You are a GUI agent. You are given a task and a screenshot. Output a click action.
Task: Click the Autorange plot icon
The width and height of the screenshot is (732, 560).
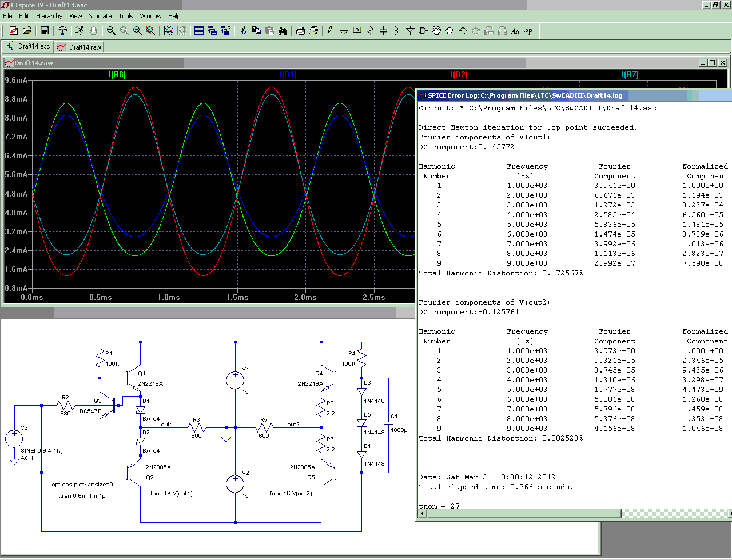[168, 31]
